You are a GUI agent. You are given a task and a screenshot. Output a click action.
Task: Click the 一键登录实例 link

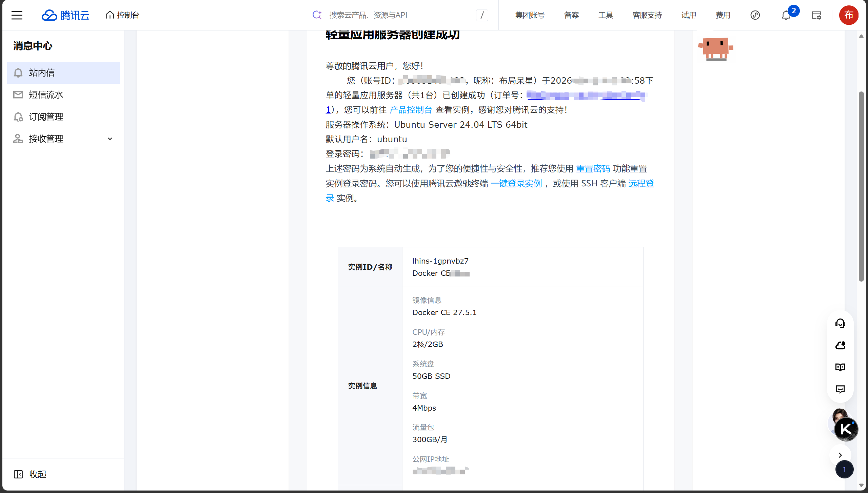coord(516,184)
